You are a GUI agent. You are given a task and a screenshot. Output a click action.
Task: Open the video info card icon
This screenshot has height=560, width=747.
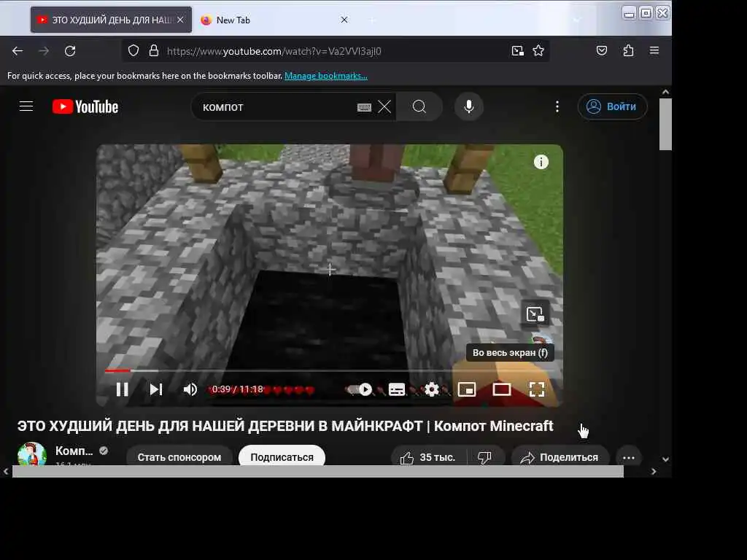(541, 162)
